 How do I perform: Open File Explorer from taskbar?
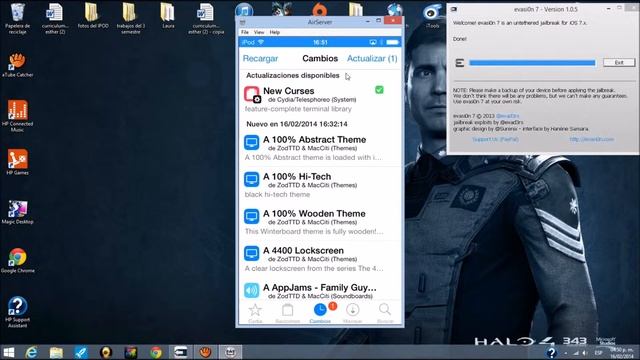[x=56, y=352]
